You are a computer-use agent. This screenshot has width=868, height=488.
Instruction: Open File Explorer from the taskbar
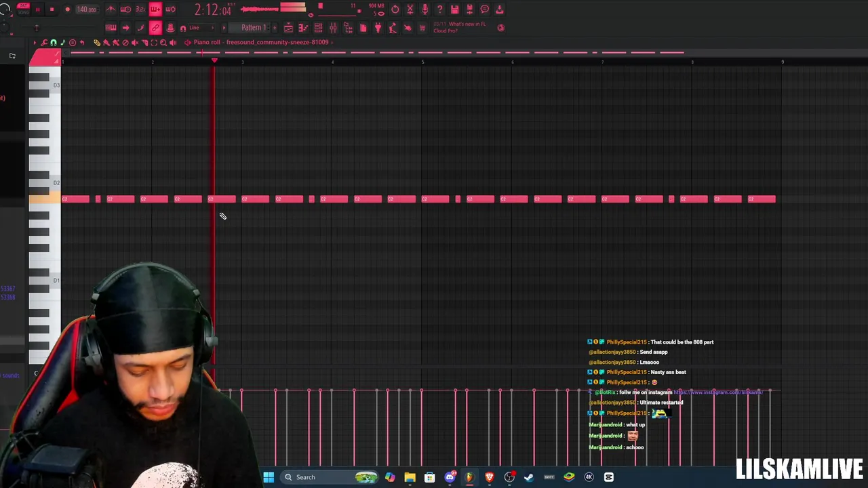410,477
